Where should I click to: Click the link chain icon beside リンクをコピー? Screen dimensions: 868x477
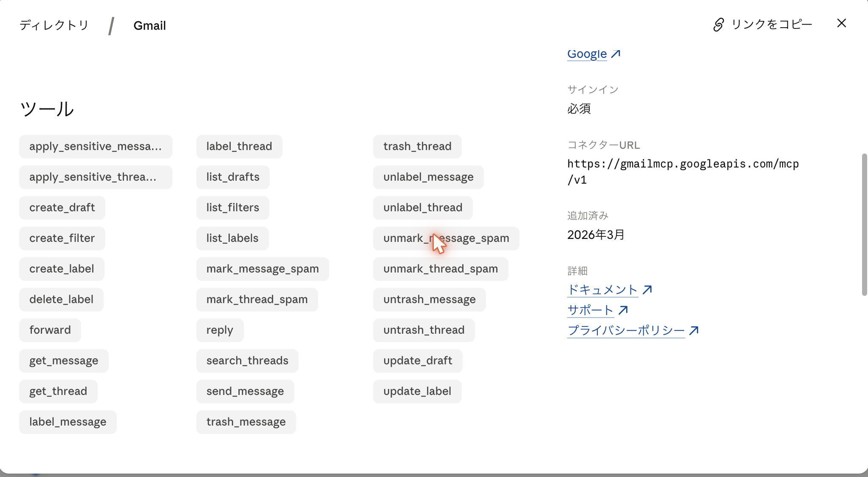(718, 25)
